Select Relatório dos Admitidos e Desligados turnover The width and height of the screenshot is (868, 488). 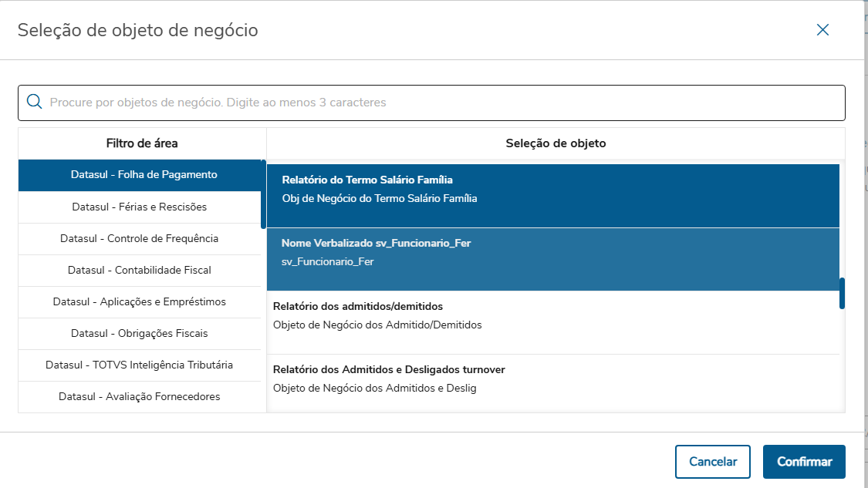[x=552, y=379]
